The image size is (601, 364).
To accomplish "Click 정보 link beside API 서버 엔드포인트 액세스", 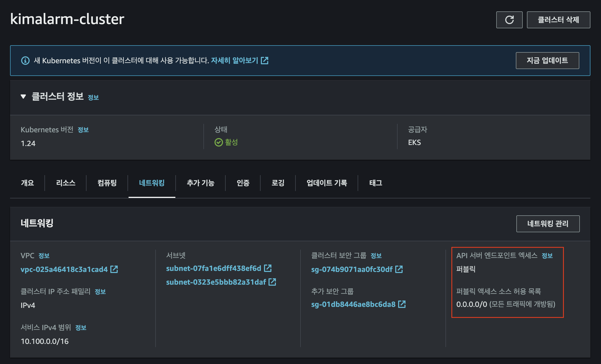I will [547, 256].
